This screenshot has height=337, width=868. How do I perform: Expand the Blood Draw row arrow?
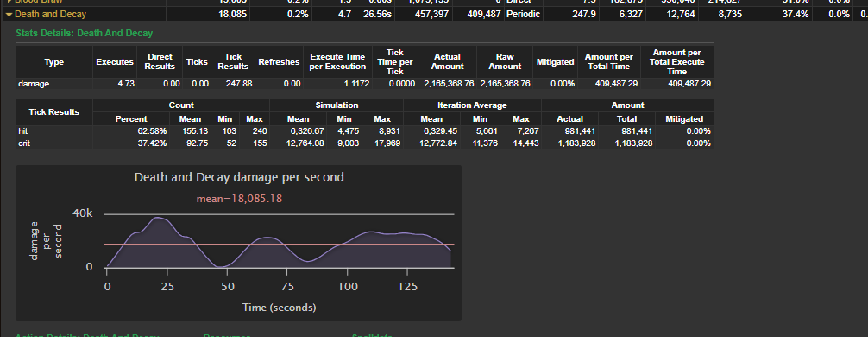click(9, 2)
